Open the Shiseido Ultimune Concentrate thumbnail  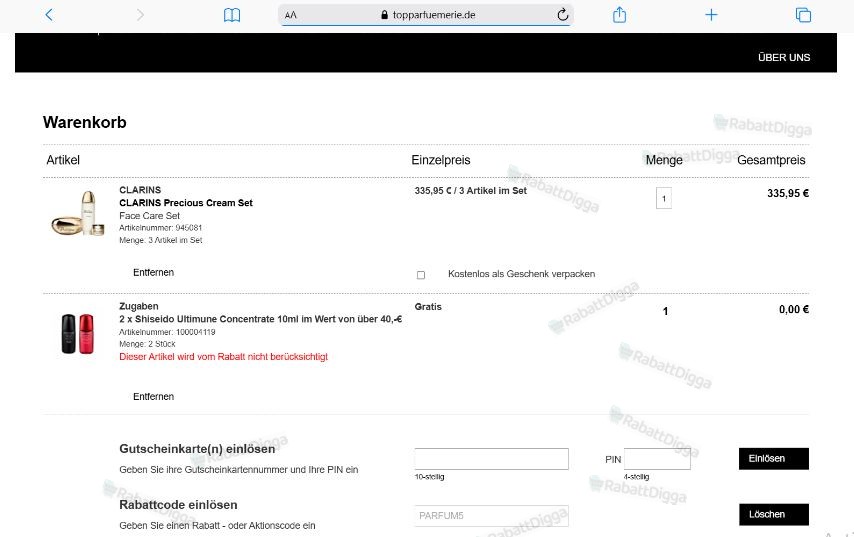[77, 333]
